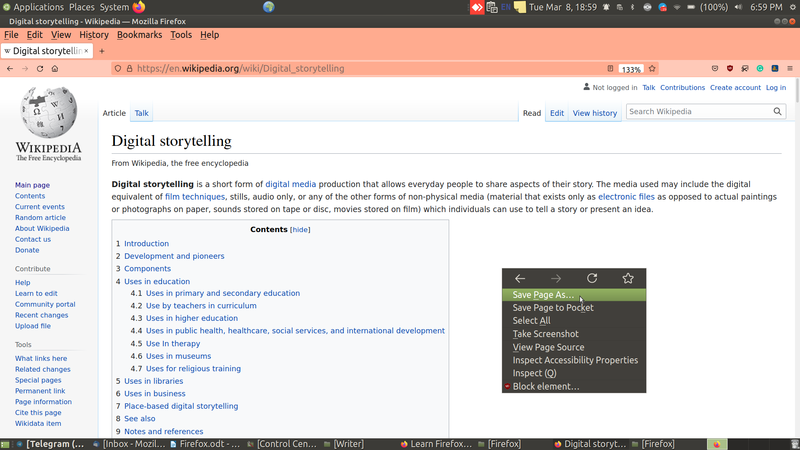
Task: Choose Inspect Accessibility Properties
Action: 574,360
